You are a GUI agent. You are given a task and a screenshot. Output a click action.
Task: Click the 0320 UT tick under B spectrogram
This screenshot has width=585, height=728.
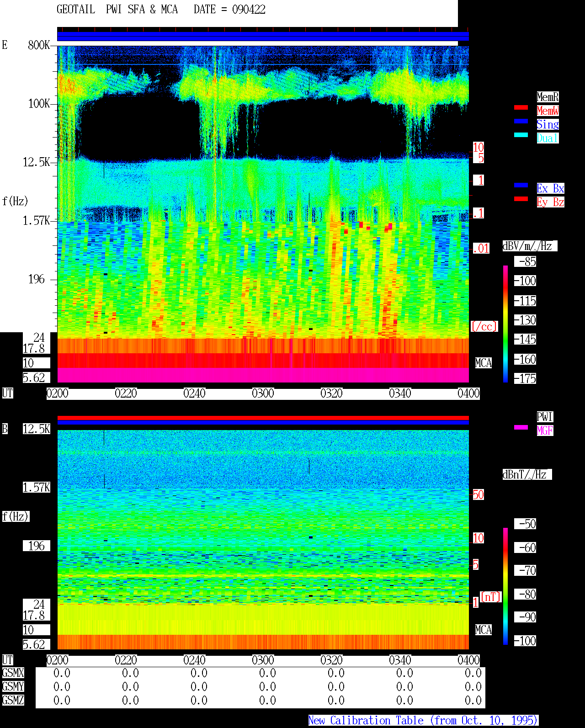(x=331, y=660)
